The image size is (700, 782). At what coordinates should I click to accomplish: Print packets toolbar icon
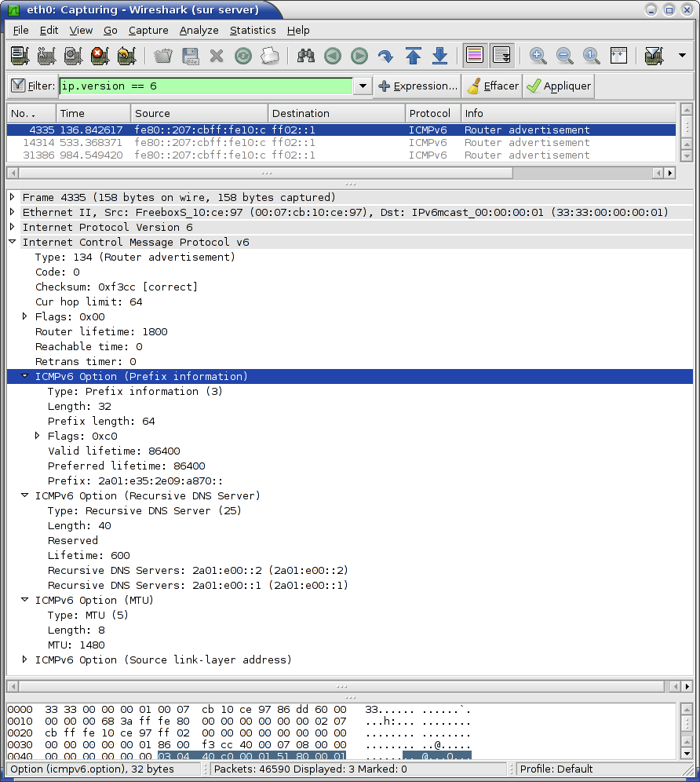[x=270, y=56]
